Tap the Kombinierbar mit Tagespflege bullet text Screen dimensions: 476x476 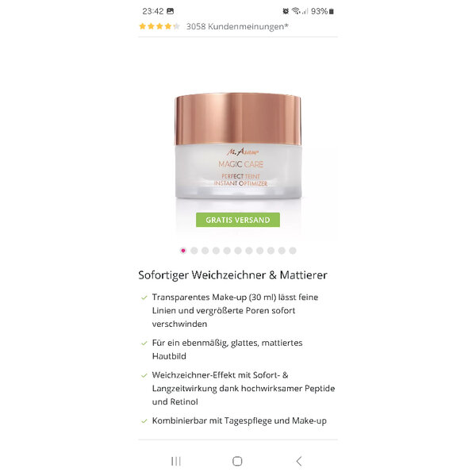pyautogui.click(x=240, y=420)
